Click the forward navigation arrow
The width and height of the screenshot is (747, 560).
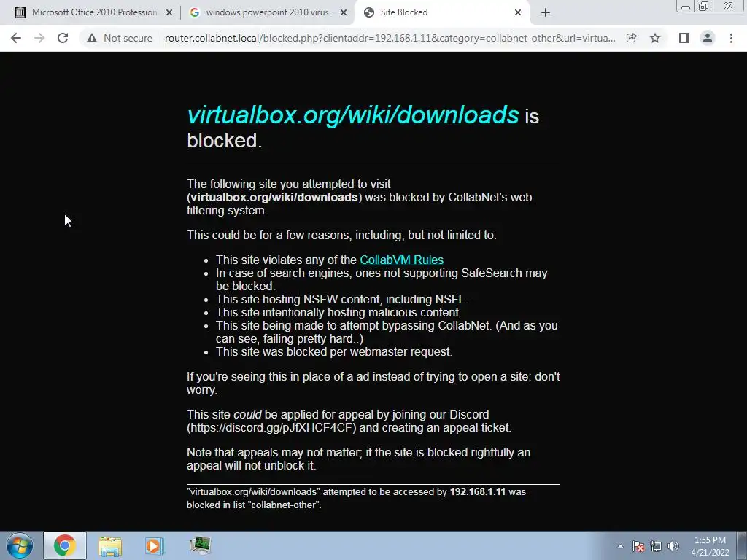(x=39, y=38)
